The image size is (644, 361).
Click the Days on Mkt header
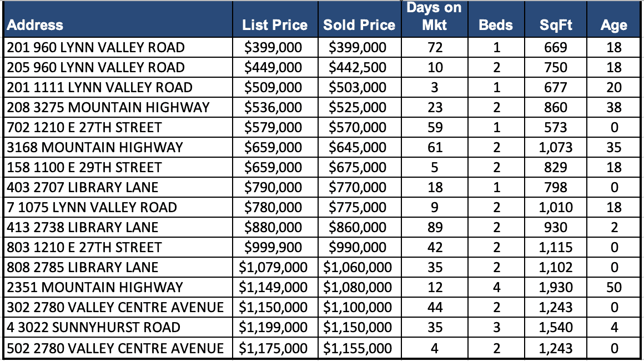pos(435,17)
